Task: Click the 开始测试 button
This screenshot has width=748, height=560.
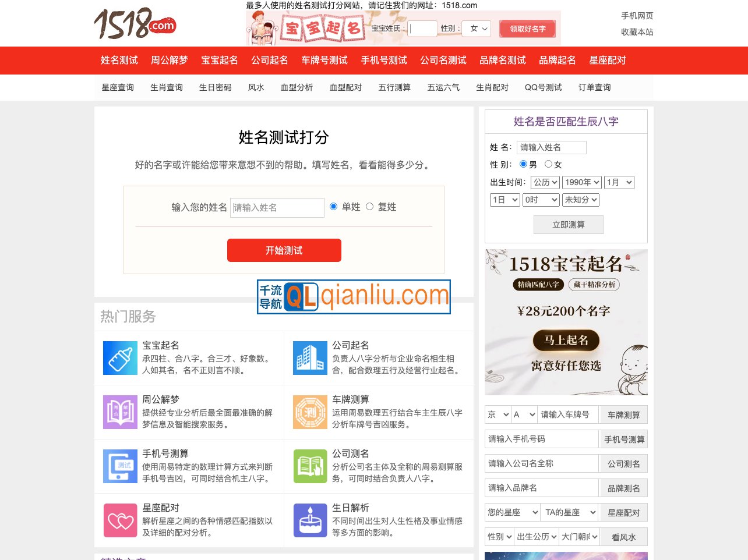Action: tap(284, 250)
